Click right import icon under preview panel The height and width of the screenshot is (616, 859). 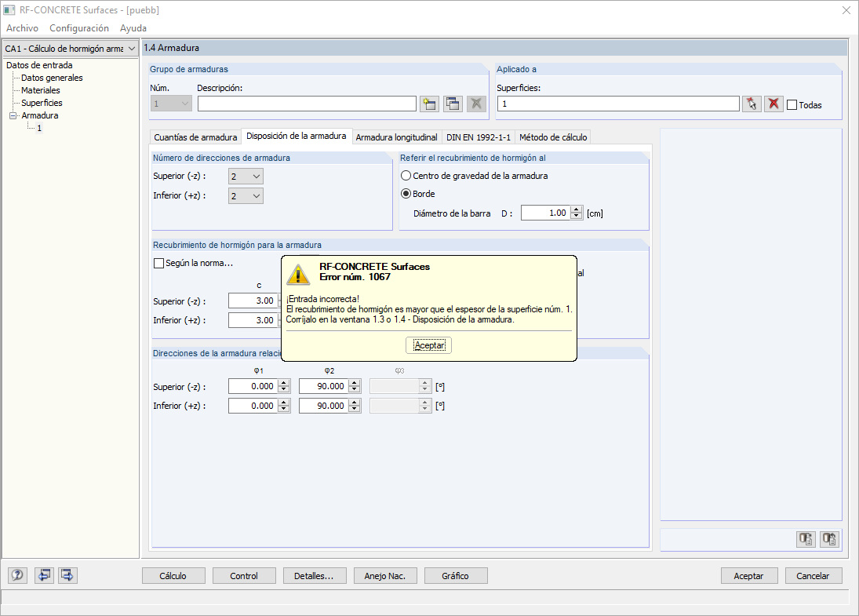[x=829, y=539]
